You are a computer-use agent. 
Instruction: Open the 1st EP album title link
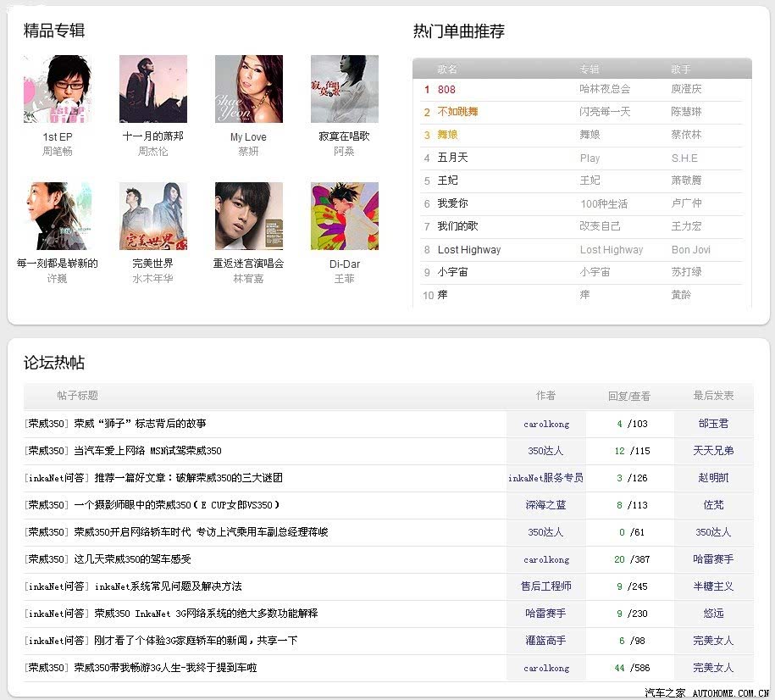[x=58, y=137]
